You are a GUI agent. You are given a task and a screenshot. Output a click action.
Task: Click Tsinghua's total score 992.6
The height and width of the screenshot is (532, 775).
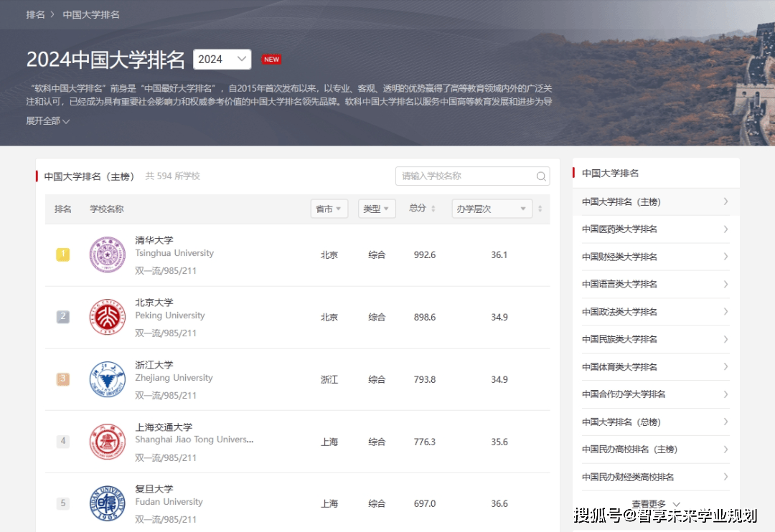pos(425,255)
